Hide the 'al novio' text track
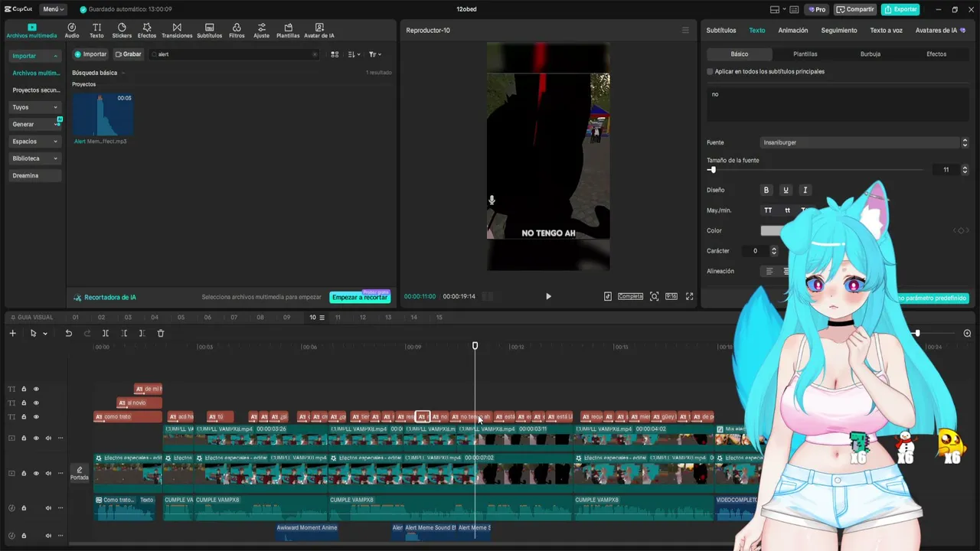This screenshot has width=980, height=551. coord(36,403)
